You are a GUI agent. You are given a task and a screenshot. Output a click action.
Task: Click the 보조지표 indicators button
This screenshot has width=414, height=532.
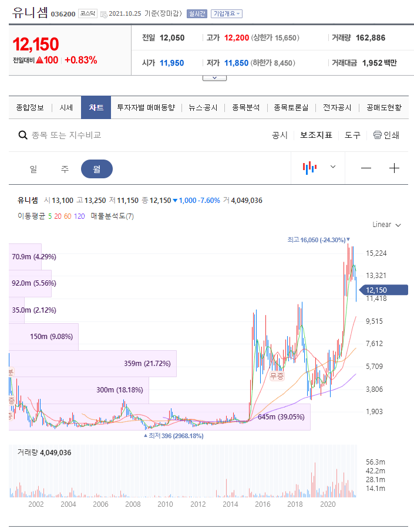point(316,135)
